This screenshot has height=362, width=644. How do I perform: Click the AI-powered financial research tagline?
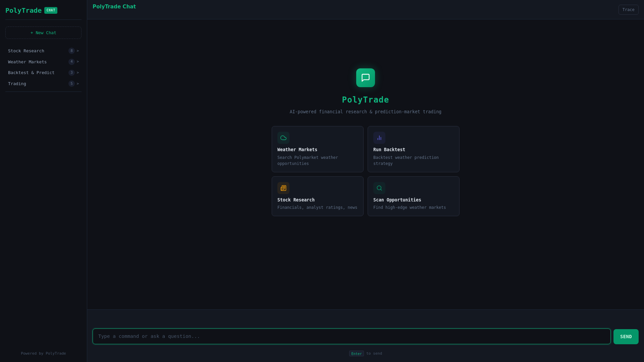pyautogui.click(x=365, y=112)
